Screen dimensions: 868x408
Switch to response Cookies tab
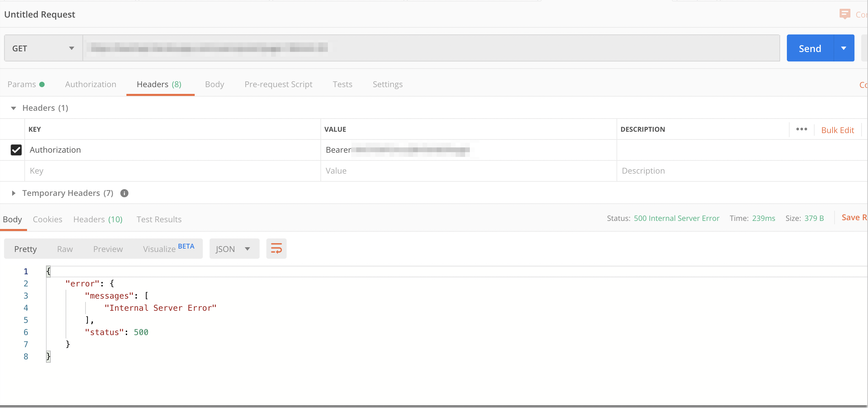click(47, 219)
